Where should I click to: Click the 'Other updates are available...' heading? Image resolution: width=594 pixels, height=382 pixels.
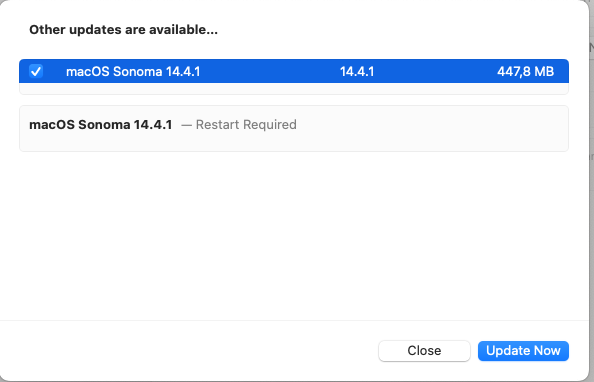click(123, 30)
